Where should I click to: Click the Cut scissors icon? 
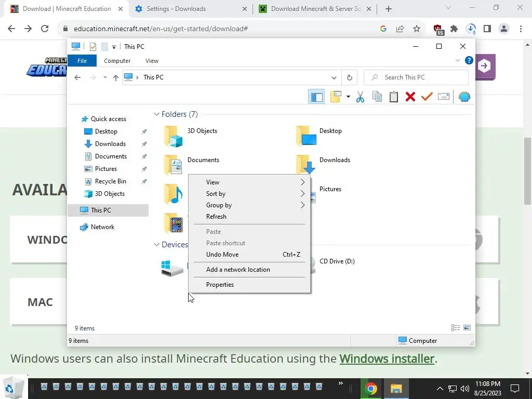pos(360,97)
